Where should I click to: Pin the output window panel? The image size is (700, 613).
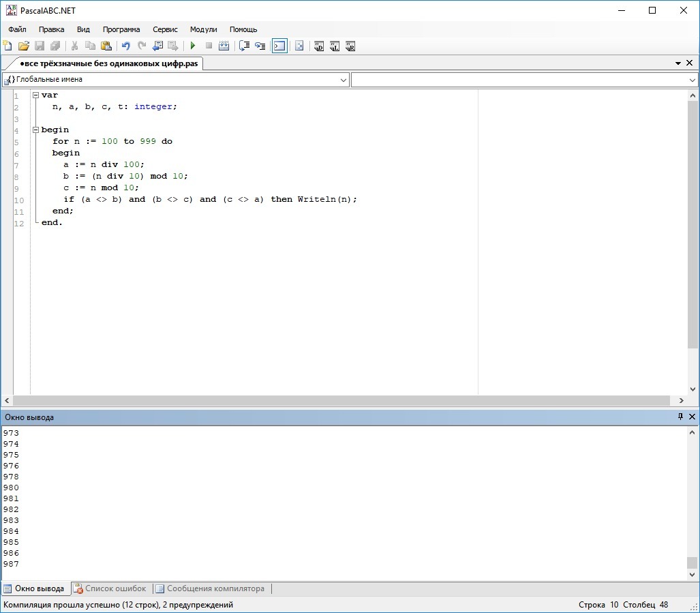(680, 417)
